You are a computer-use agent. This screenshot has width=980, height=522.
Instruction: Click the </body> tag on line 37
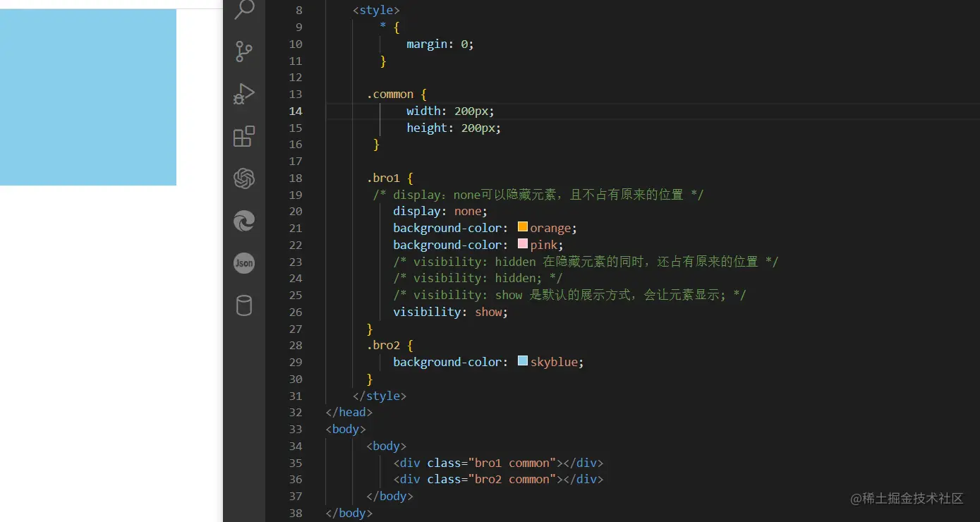coord(390,497)
